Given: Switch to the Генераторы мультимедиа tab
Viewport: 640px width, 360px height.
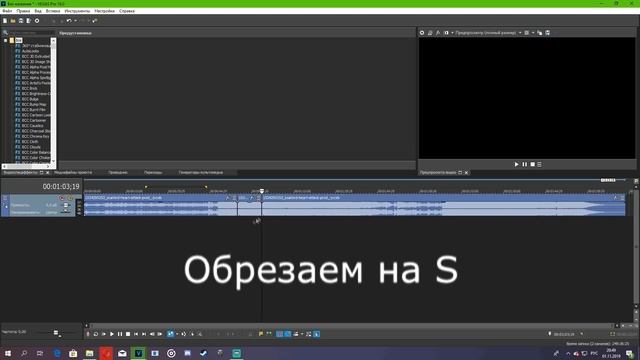Looking at the screenshot, I should pos(201,173).
